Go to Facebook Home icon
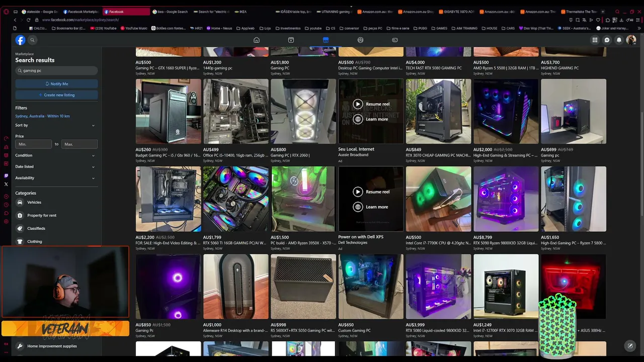Image resolution: width=644 pixels, height=362 pixels. pos(257,40)
